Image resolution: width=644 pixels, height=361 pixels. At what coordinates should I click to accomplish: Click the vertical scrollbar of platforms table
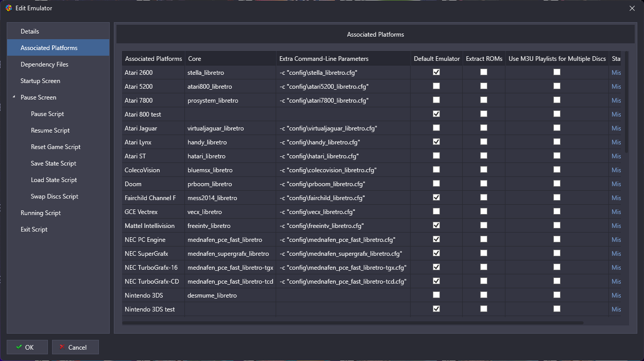click(x=626, y=103)
